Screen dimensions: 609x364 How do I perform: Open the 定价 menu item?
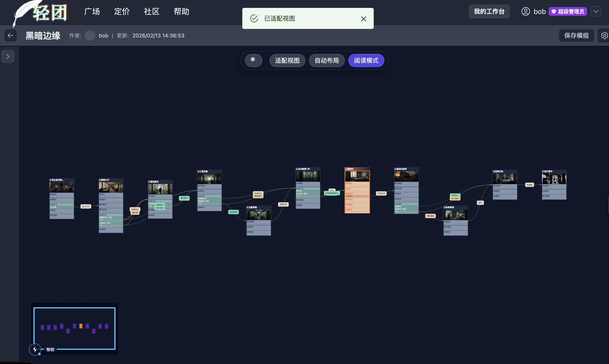122,12
